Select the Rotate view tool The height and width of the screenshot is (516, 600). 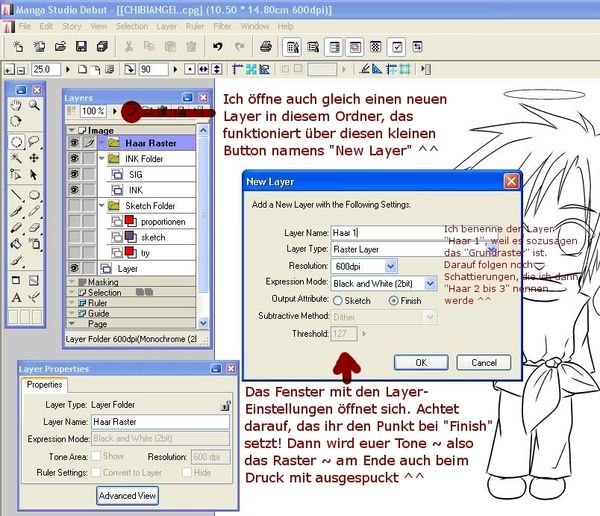coord(16,121)
